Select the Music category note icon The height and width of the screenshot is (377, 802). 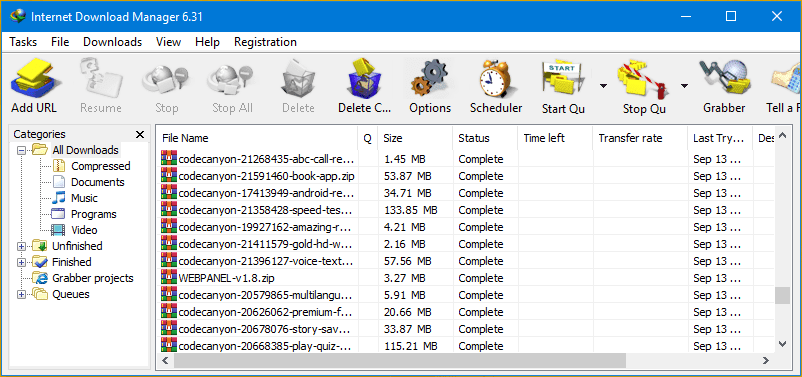[60, 198]
